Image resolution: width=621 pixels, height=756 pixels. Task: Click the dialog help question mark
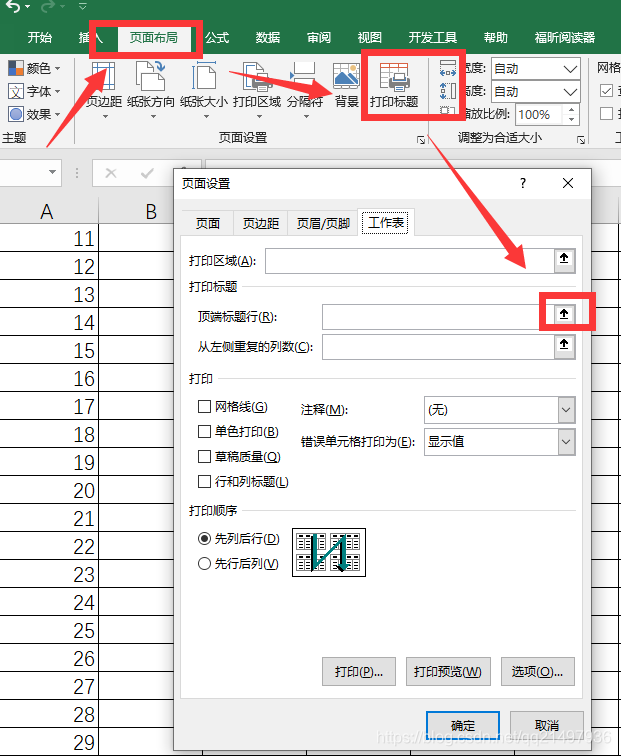coord(523,183)
